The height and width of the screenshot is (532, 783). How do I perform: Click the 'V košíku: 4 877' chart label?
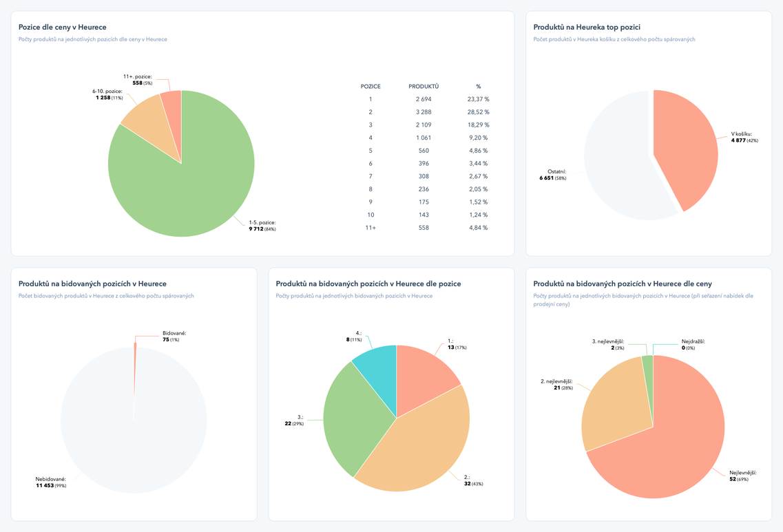tap(744, 137)
